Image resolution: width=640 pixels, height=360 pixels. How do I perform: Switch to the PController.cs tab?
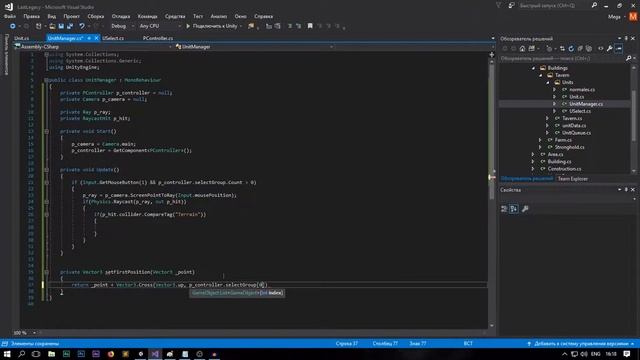point(158,38)
